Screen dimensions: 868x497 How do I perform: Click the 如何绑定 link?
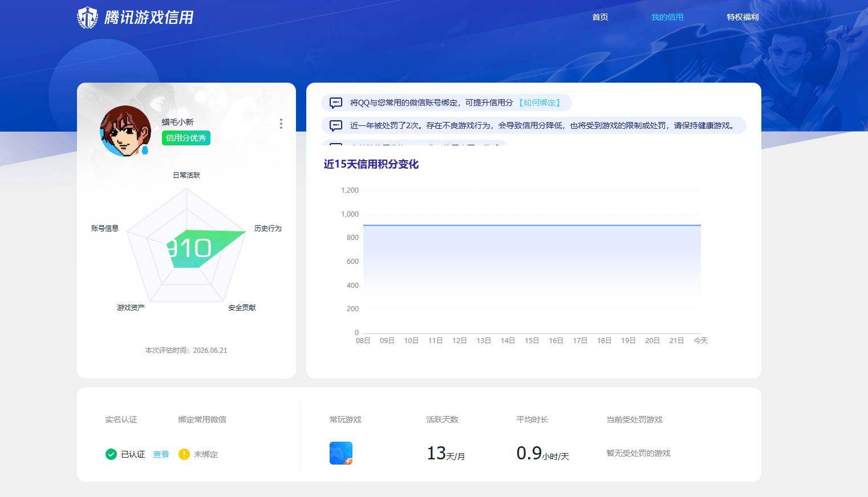540,103
